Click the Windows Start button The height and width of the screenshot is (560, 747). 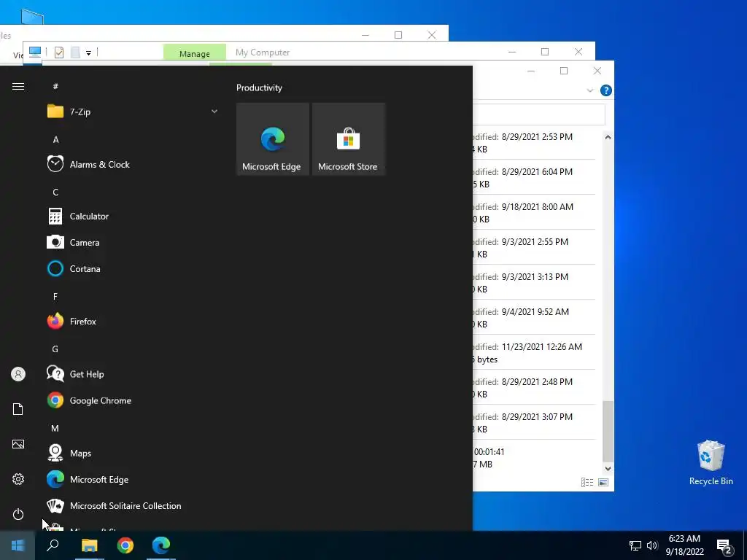[18, 545]
